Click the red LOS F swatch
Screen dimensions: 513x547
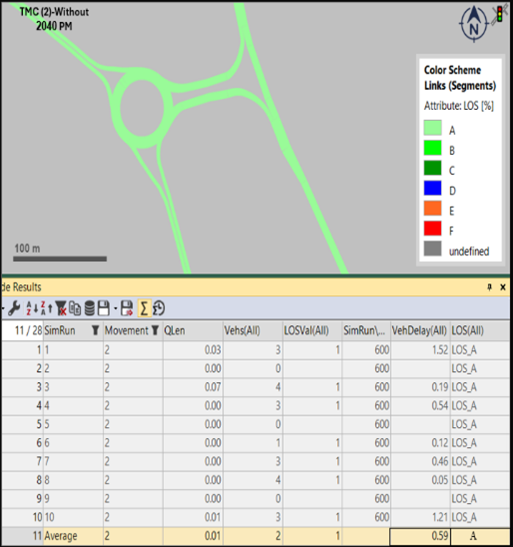(432, 228)
